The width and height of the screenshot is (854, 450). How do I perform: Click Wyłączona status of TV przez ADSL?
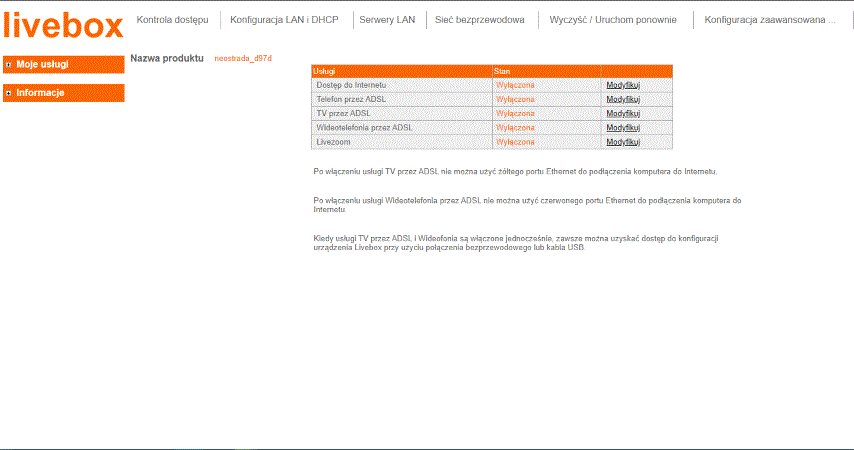click(x=515, y=113)
